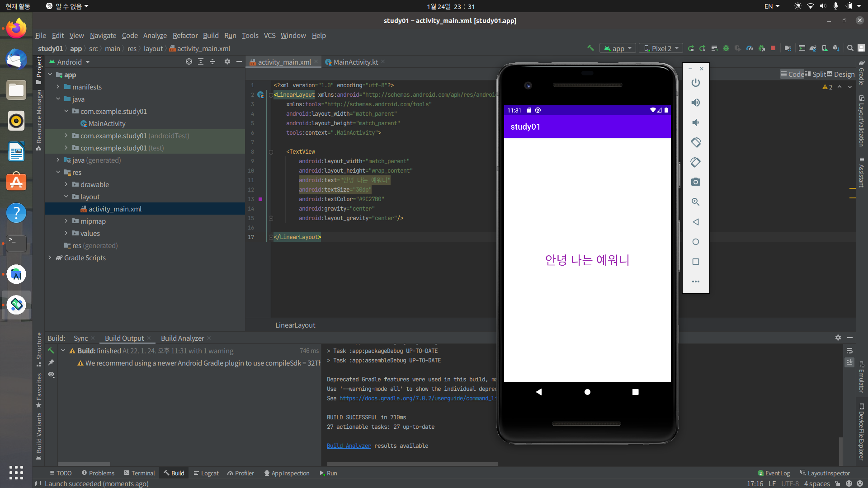Open the app run configuration dropdown
Viewport: 868px width, 488px height.
coord(618,48)
